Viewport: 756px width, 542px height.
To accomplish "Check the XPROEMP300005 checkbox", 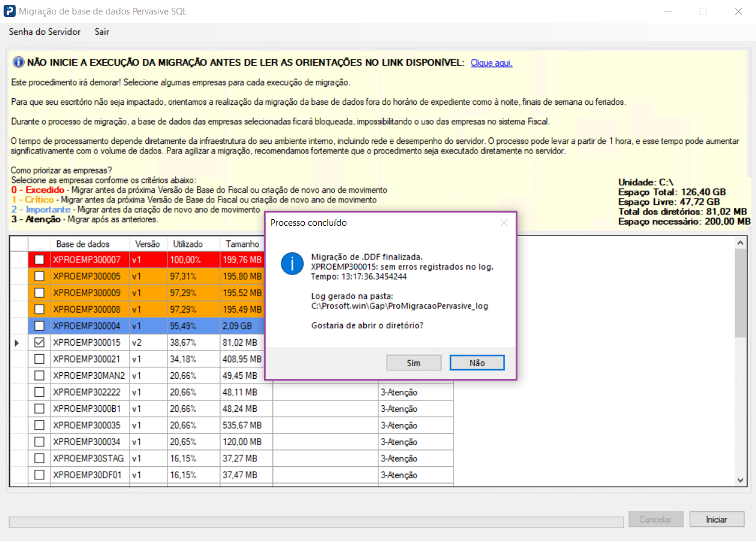I will click(x=39, y=276).
